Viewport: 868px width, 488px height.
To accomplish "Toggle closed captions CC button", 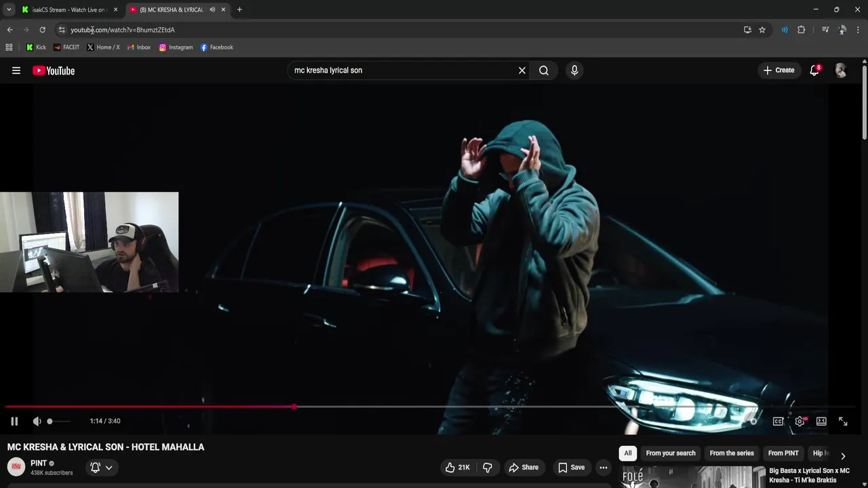I will click(778, 421).
